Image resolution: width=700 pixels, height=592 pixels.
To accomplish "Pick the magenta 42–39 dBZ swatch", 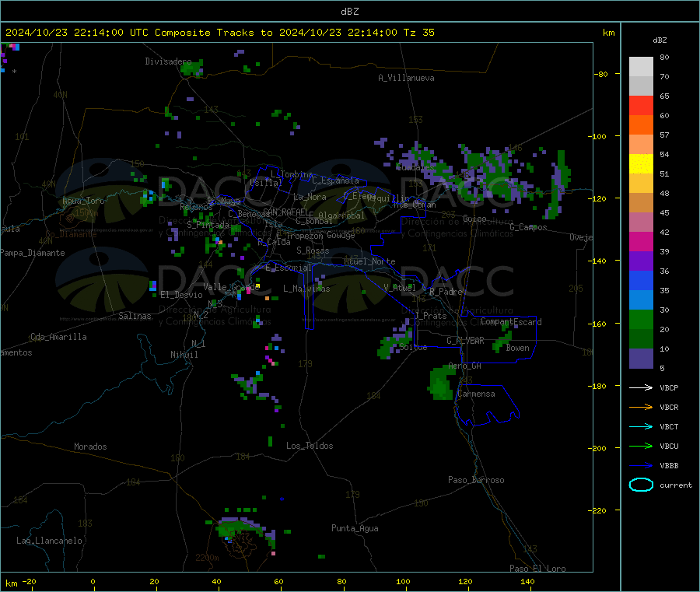I will tap(641, 241).
